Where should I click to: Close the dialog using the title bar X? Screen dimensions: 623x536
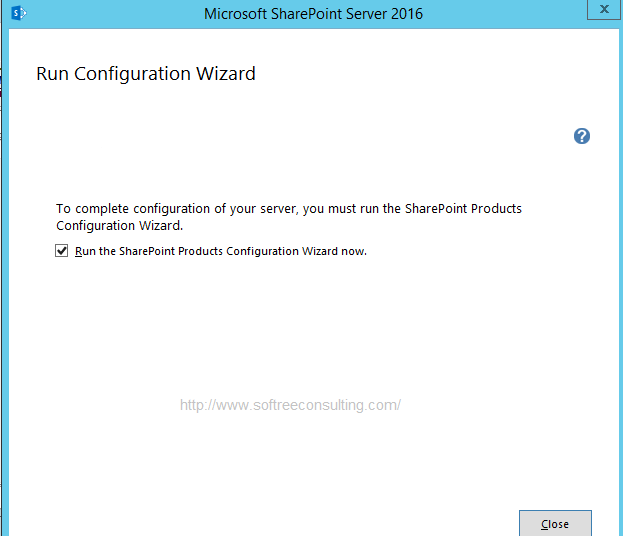604,9
